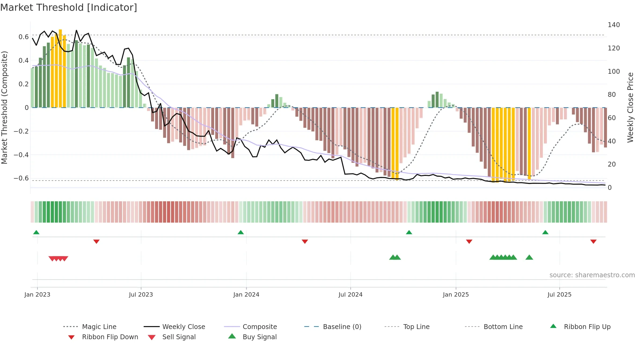Image resolution: width=644 pixels, height=362 pixels.
Task: Toggle the Magic Line legend entry
Action: click(90, 327)
